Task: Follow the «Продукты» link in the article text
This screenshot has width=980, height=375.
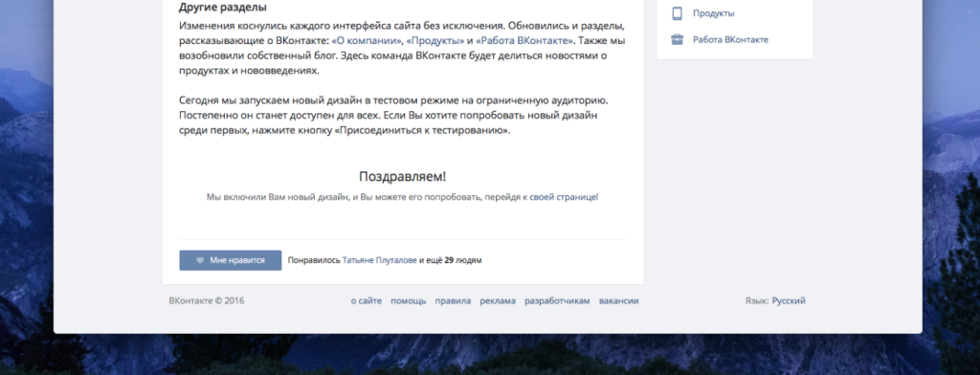Action: pos(435,41)
